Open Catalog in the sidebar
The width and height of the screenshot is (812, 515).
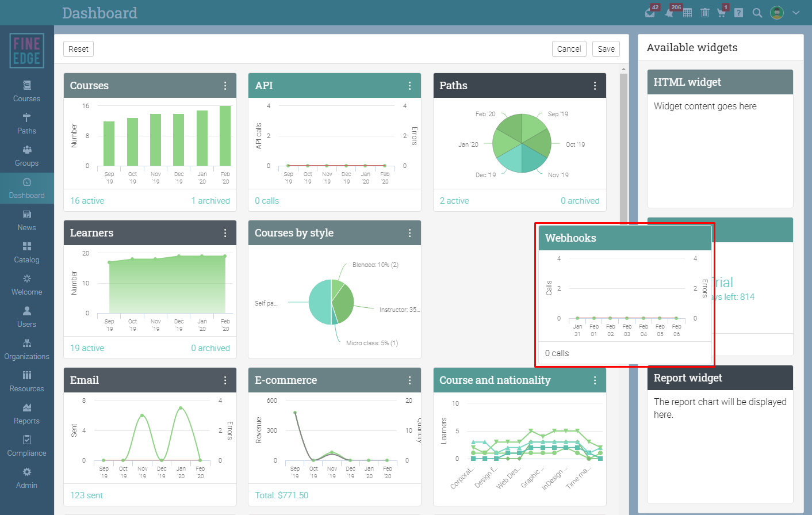click(x=27, y=253)
